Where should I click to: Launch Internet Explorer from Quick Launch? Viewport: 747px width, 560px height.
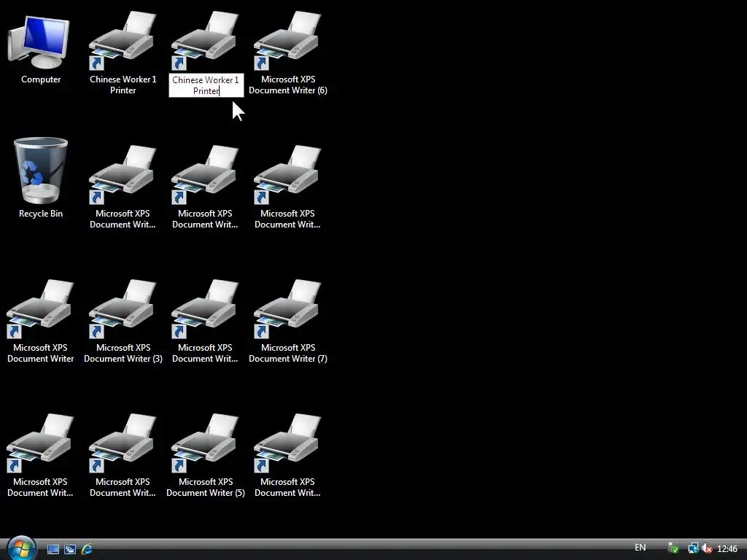pos(87,550)
